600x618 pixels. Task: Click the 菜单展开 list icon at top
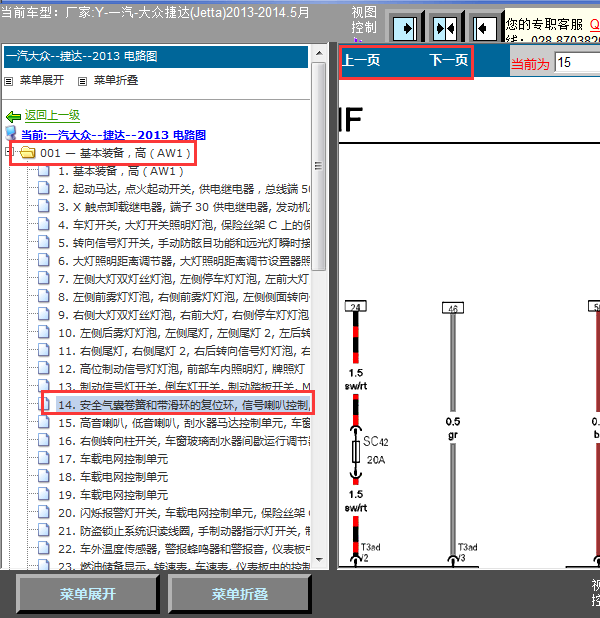pyautogui.click(x=8, y=82)
